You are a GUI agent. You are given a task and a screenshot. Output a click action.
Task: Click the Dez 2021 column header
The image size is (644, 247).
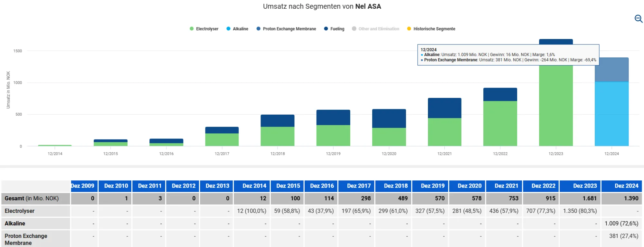[504, 186]
